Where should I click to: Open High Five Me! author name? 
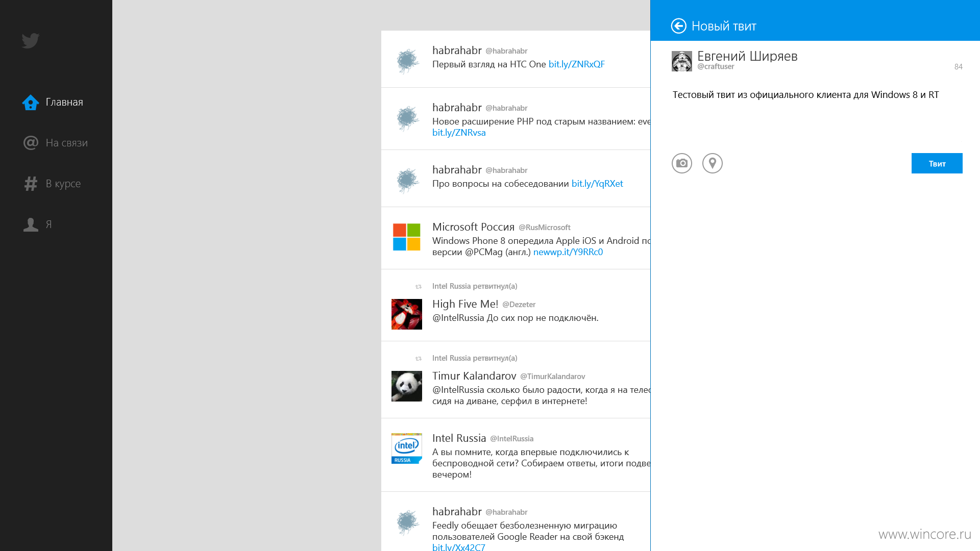pos(465,304)
